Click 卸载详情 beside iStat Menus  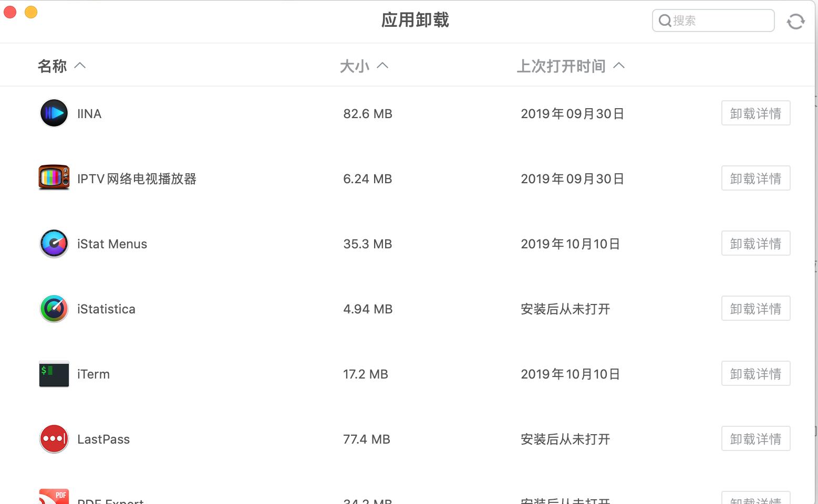(x=755, y=243)
